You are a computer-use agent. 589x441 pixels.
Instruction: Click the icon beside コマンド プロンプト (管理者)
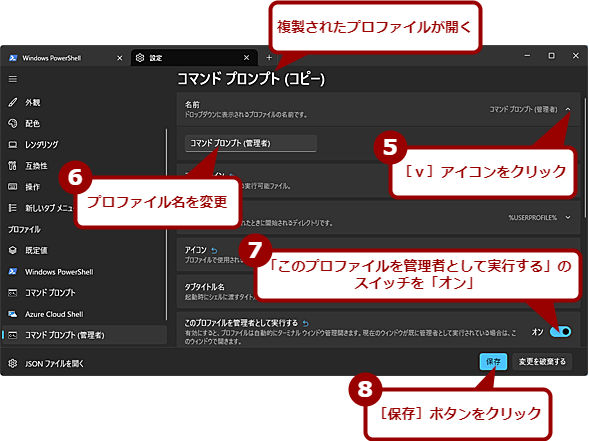click(13, 335)
